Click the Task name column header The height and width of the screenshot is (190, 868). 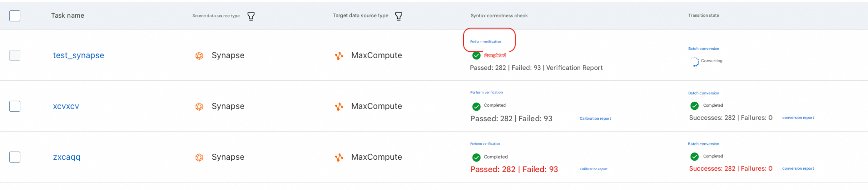click(x=68, y=15)
